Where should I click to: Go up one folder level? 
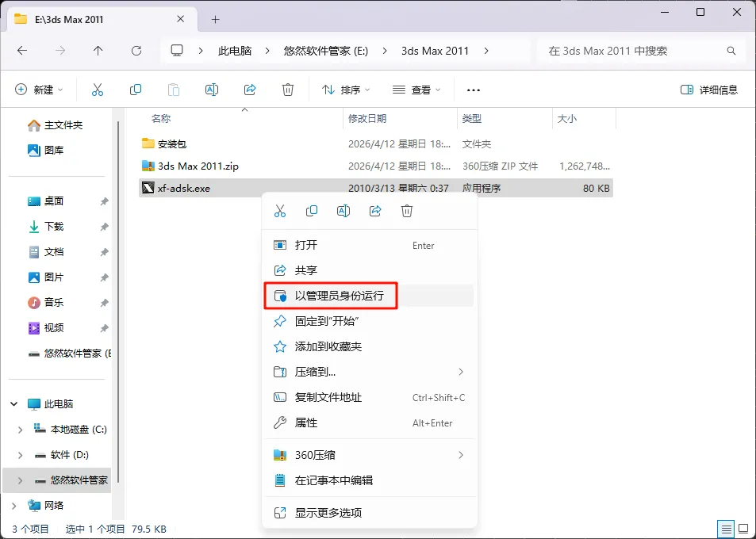(x=98, y=51)
